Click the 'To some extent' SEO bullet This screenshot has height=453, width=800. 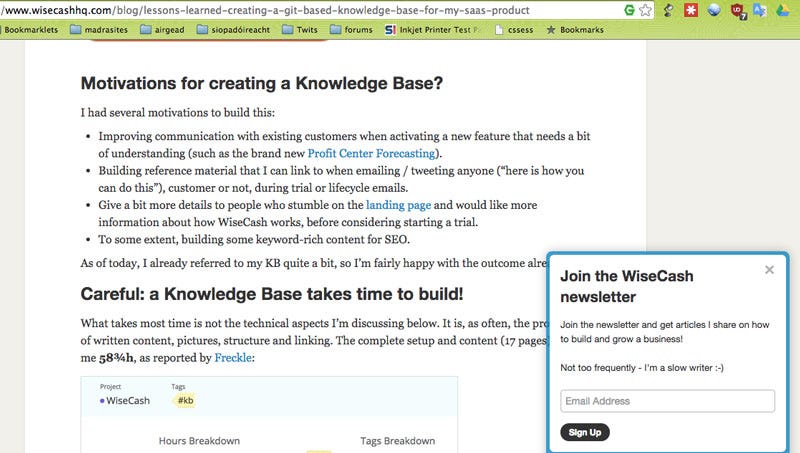pos(254,240)
